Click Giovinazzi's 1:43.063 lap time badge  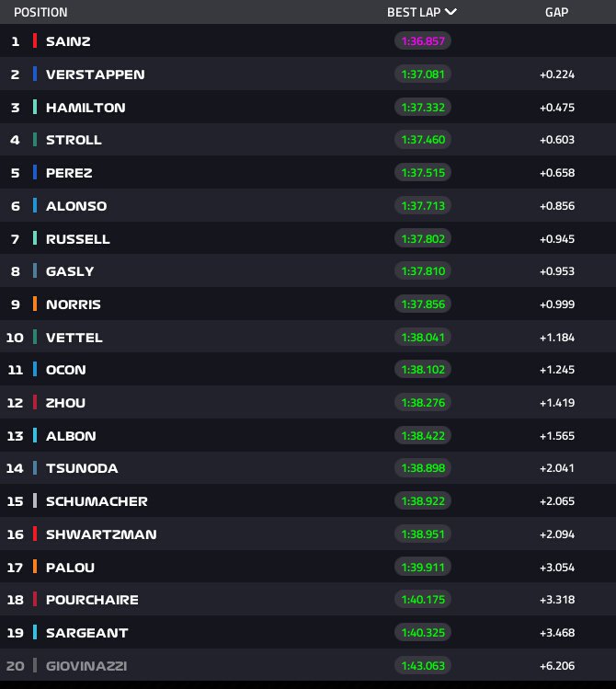[423, 666]
